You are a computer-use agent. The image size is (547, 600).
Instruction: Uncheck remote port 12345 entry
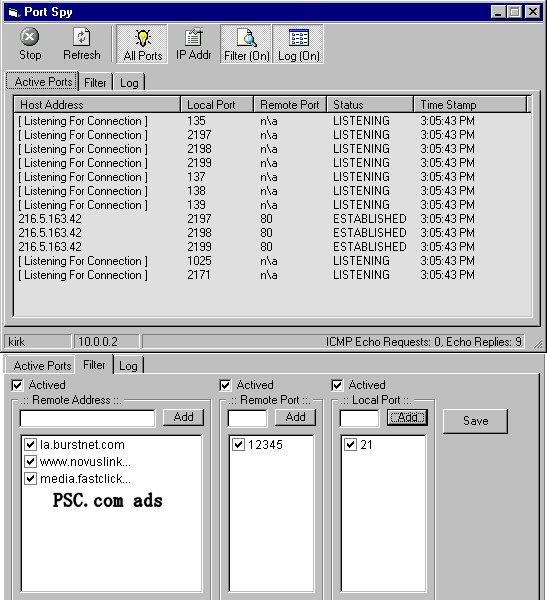pyautogui.click(x=238, y=444)
